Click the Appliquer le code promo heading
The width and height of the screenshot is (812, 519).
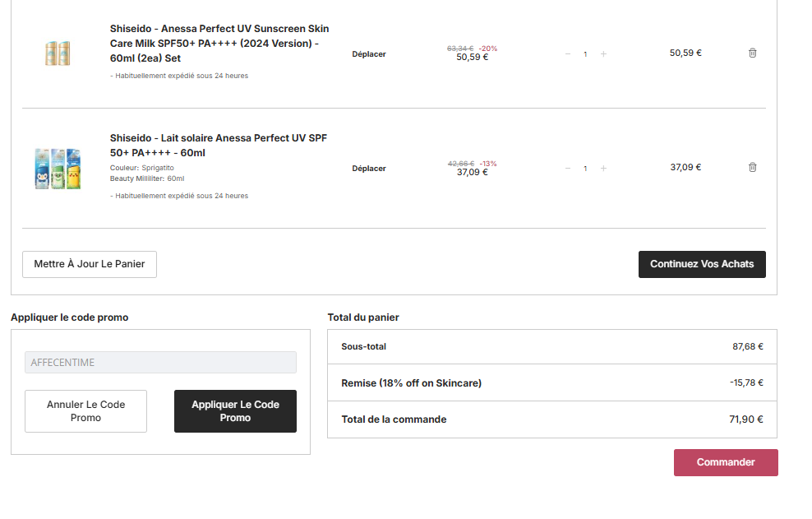coord(69,317)
